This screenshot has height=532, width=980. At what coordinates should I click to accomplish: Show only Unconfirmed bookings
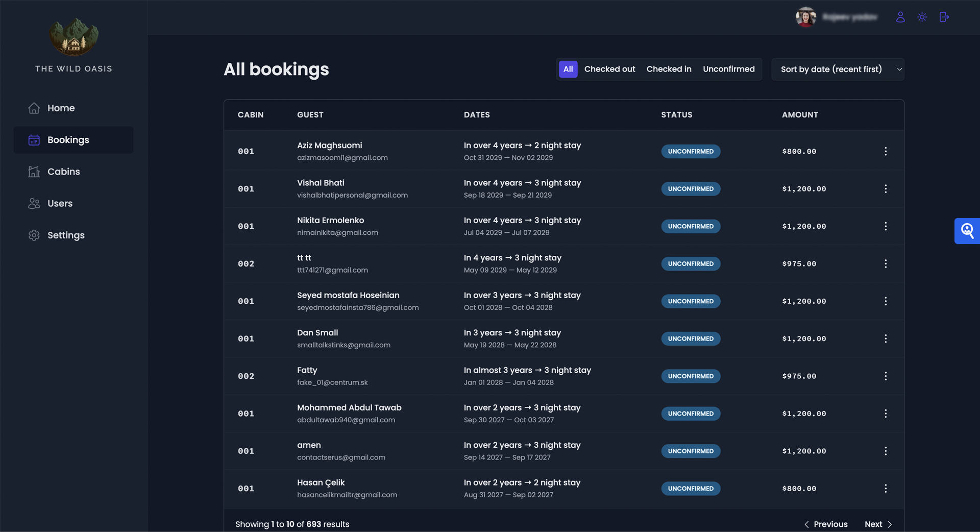728,69
